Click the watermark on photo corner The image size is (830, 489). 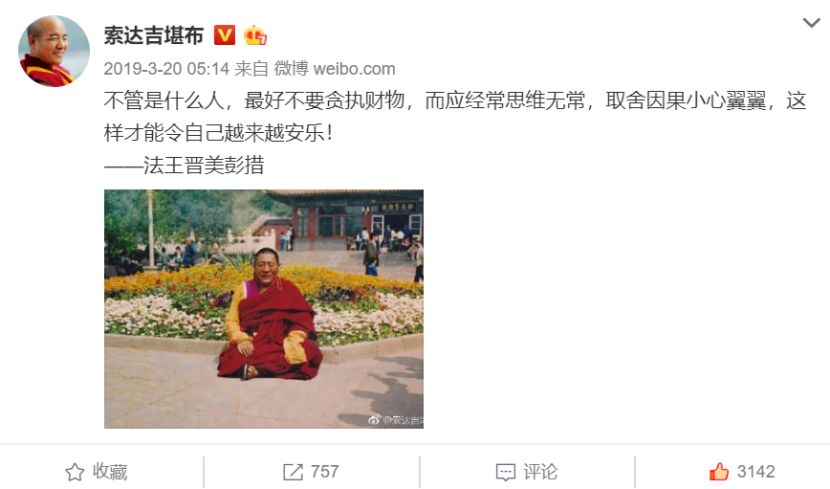point(396,420)
